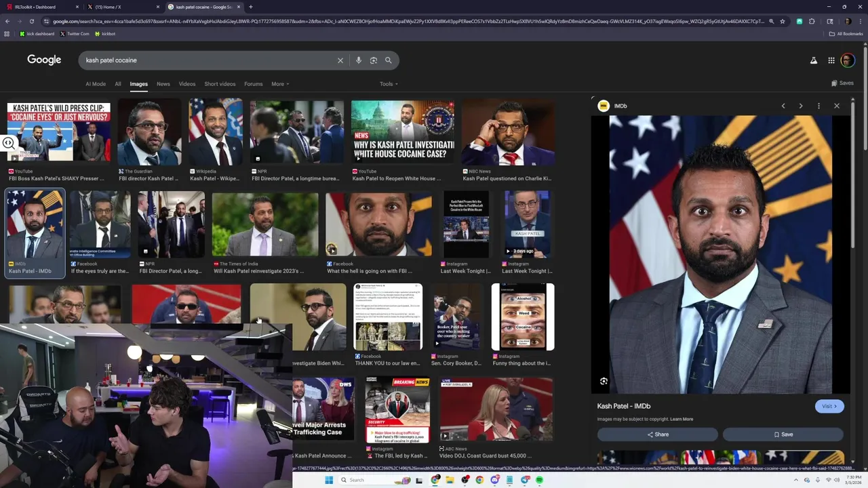Open Google Lens search by image icon

[374, 60]
